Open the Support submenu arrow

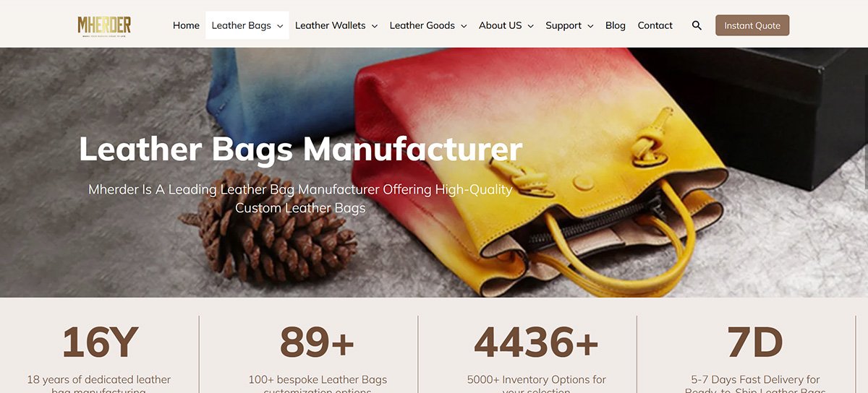pos(590,26)
